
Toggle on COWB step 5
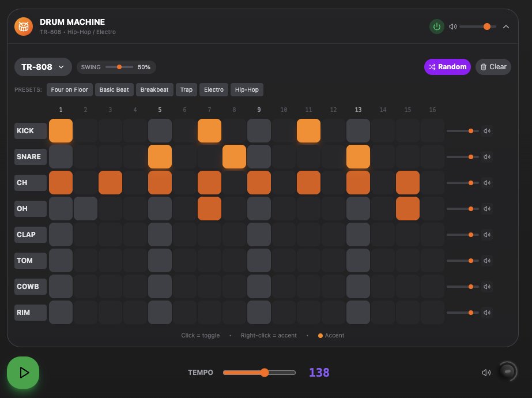160,287
